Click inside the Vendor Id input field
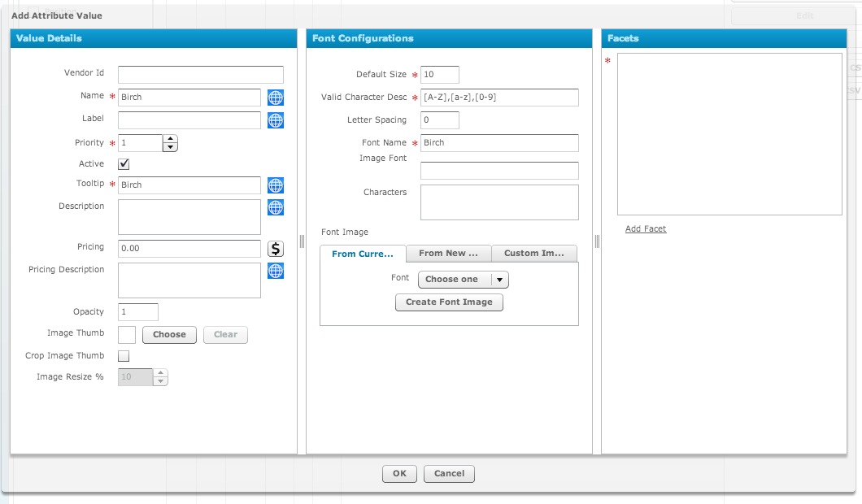 click(x=200, y=73)
